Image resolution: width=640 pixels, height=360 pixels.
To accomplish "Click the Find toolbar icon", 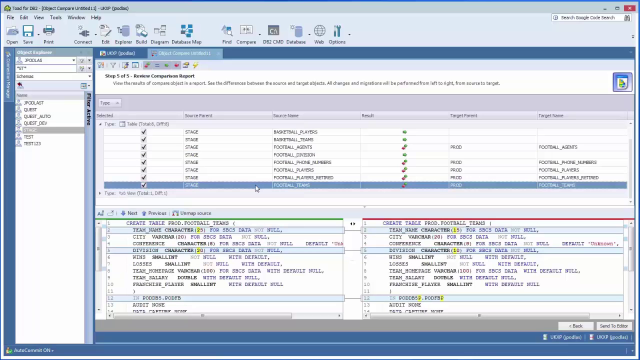I will tap(227, 34).
